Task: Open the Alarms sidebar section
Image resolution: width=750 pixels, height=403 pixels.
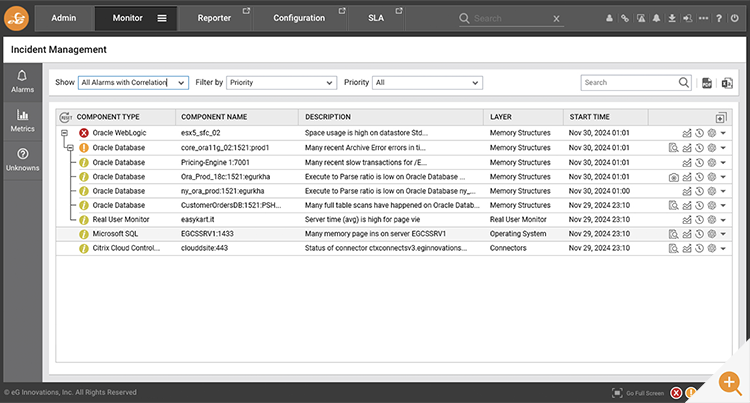Action: (22, 82)
